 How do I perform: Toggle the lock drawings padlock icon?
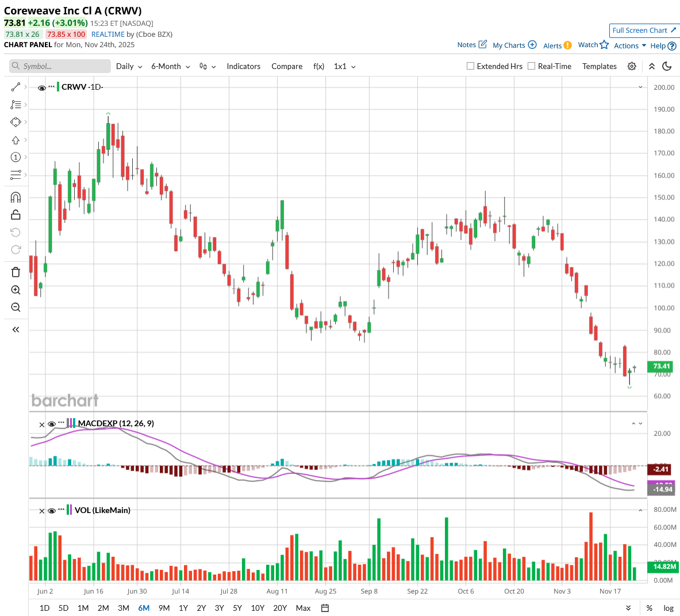(16, 215)
